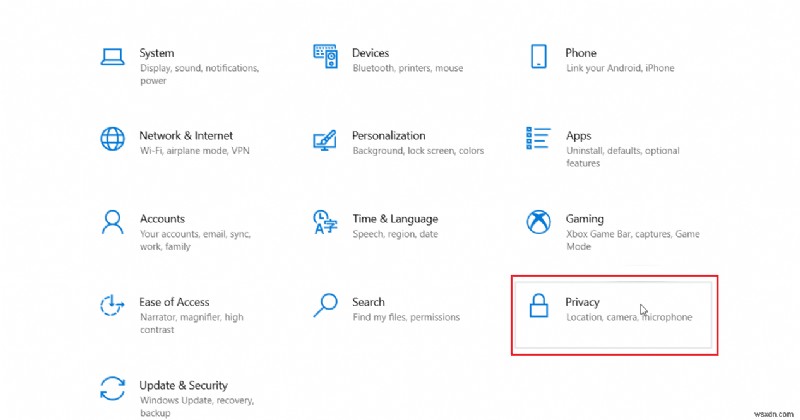
Task: Open Devices settings by its title
Action: tap(370, 53)
